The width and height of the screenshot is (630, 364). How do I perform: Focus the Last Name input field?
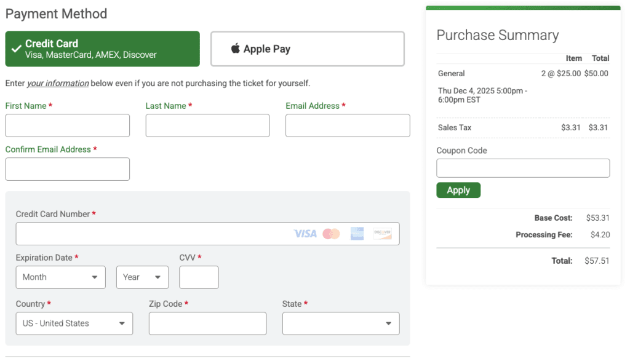pyautogui.click(x=207, y=125)
